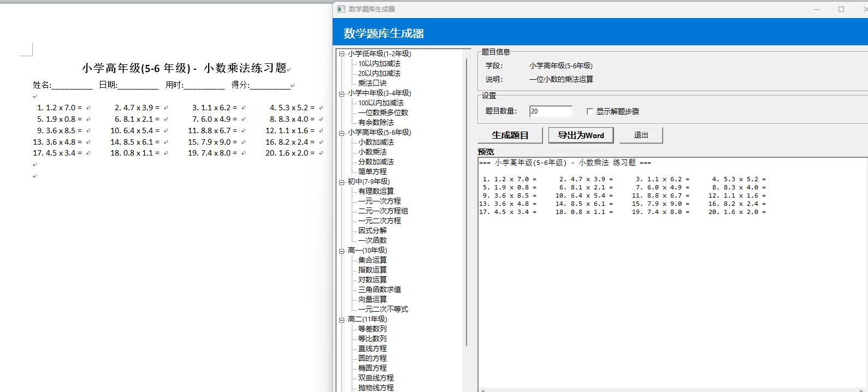Viewport: 868px width, 392px height.
Task: Select 因式分解 in the tree
Action: coord(372,231)
